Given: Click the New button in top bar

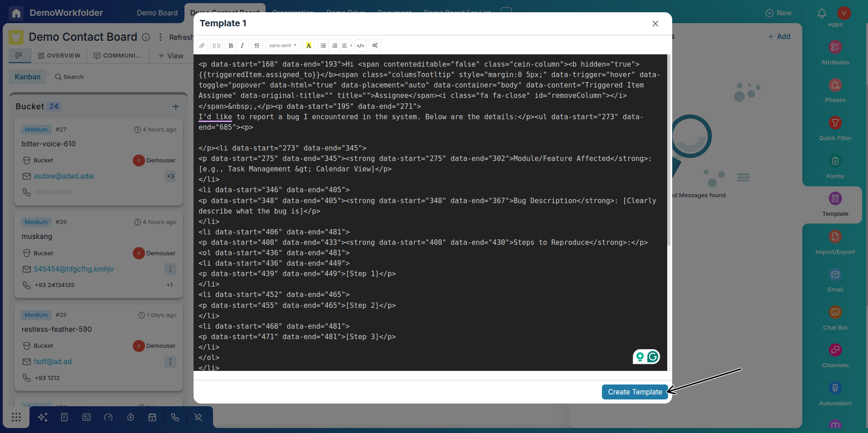Looking at the screenshot, I should coord(779,13).
